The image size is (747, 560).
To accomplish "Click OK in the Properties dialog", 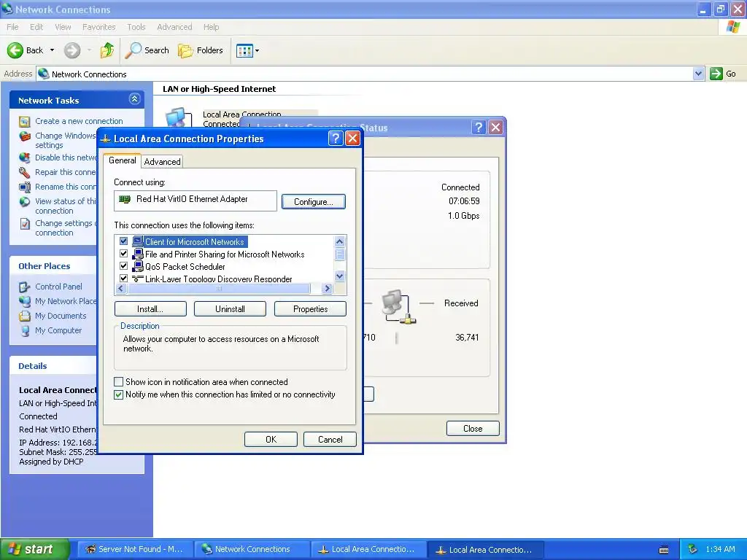I will (271, 439).
